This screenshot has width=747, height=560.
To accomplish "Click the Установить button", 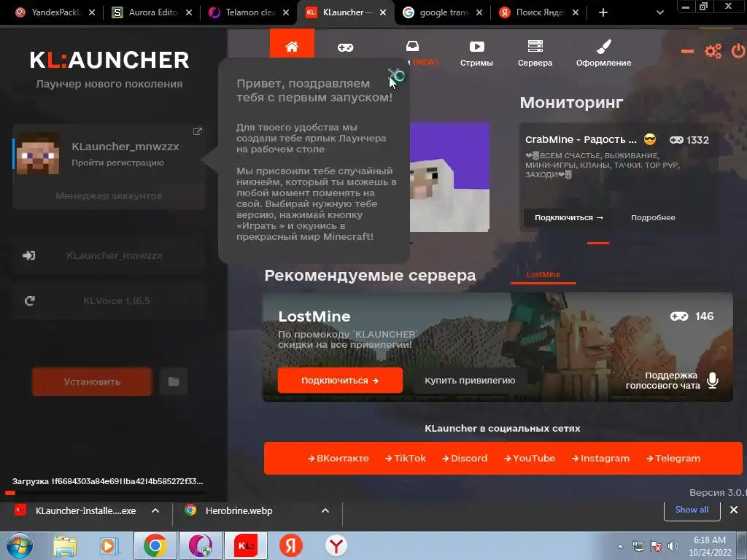I will click(92, 381).
